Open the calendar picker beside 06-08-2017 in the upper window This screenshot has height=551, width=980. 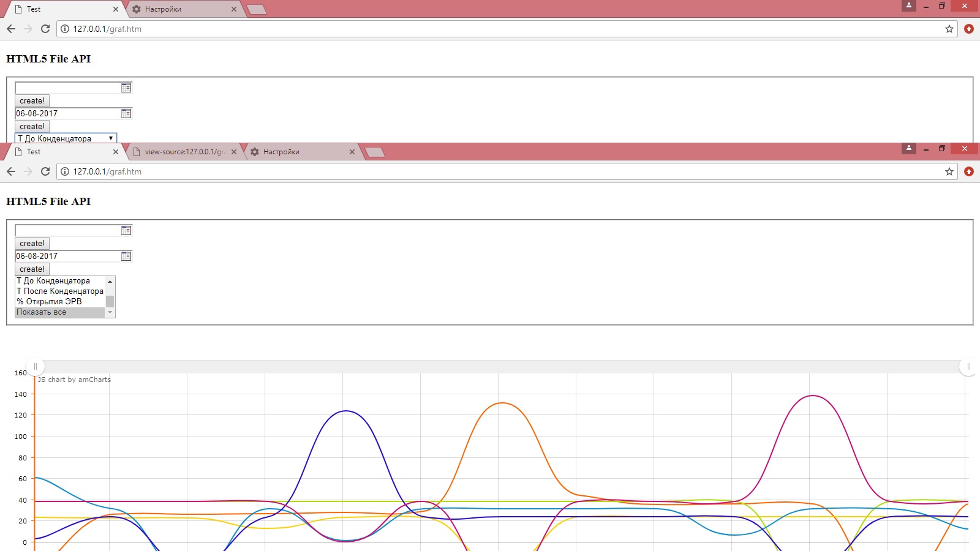(x=126, y=114)
